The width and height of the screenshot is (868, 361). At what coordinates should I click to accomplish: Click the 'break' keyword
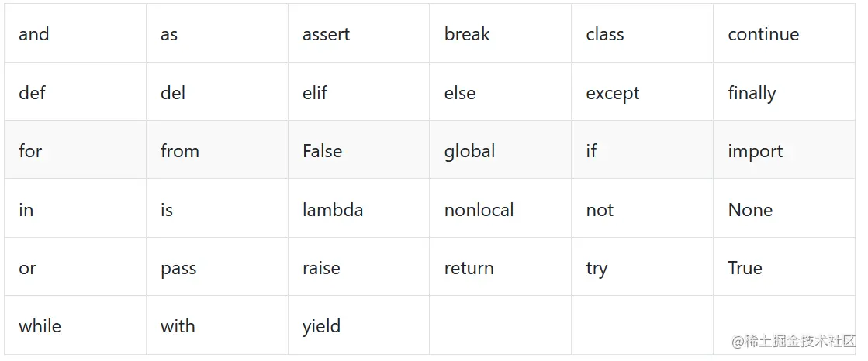pyautogui.click(x=467, y=34)
